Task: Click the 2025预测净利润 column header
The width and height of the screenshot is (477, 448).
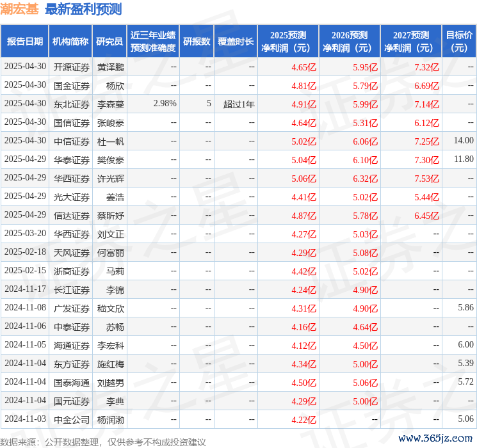Action: pos(288,42)
